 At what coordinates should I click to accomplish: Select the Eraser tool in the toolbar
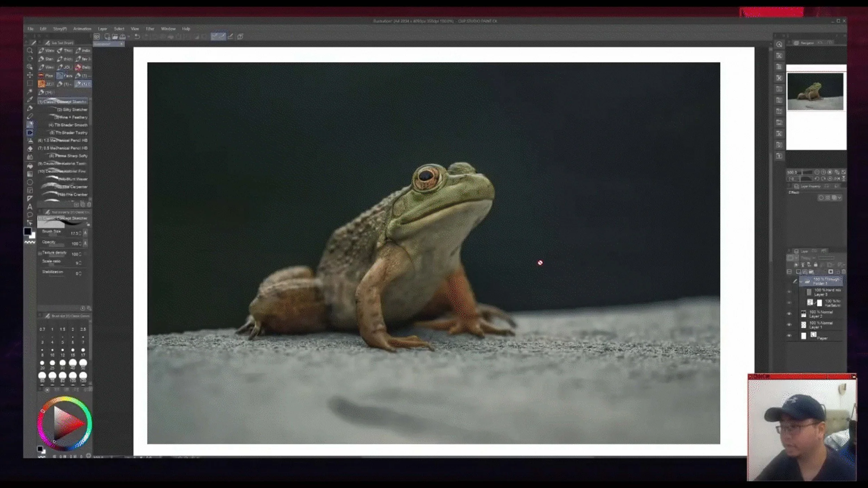pos(30,149)
